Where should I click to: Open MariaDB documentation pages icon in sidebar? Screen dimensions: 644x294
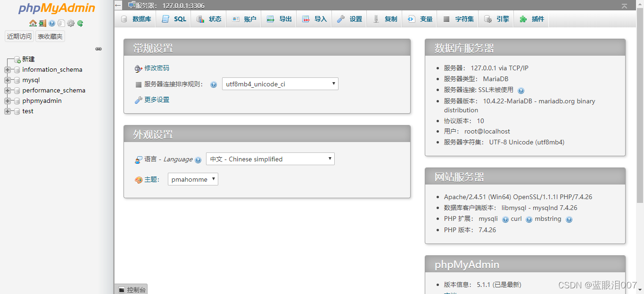61,23
